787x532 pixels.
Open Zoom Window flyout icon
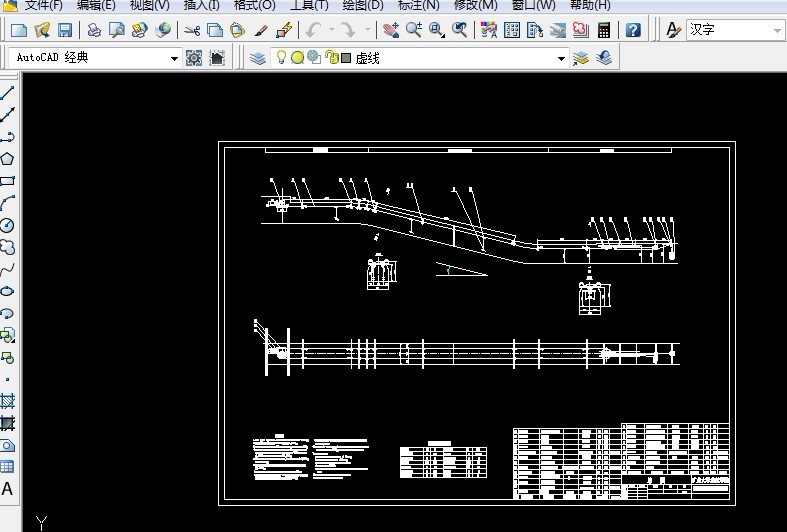pyautogui.click(x=437, y=30)
